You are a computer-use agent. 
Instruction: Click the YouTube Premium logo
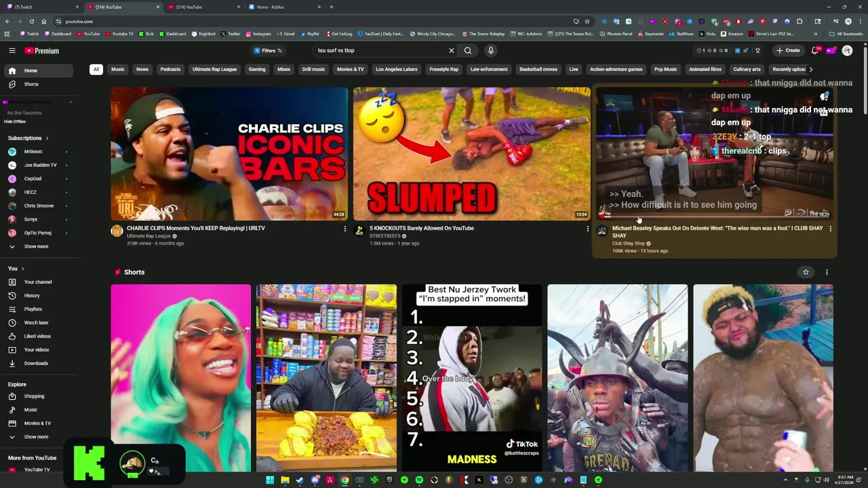(x=42, y=51)
